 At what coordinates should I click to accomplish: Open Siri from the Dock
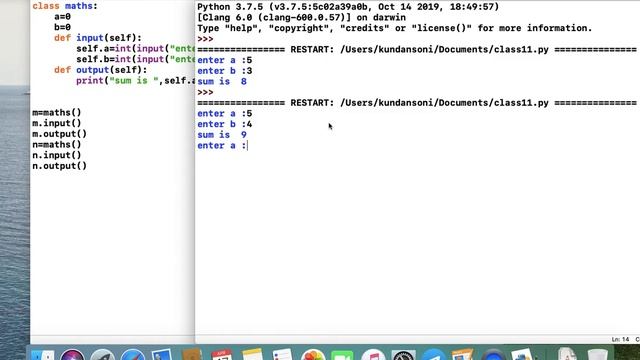pos(72,355)
